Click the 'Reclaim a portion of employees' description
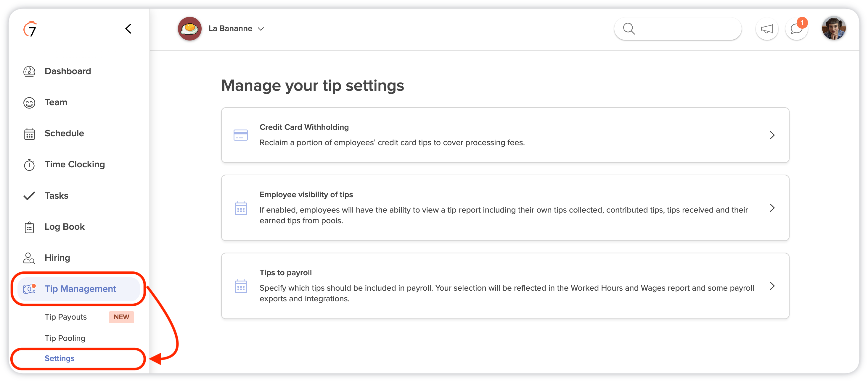The image size is (868, 382). click(392, 143)
